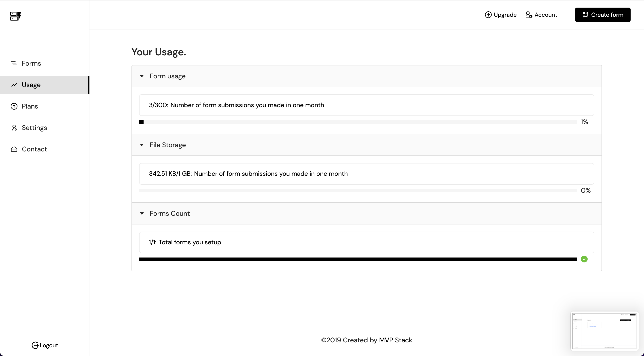Collapse the File Storage section
The height and width of the screenshot is (356, 644).
(142, 145)
